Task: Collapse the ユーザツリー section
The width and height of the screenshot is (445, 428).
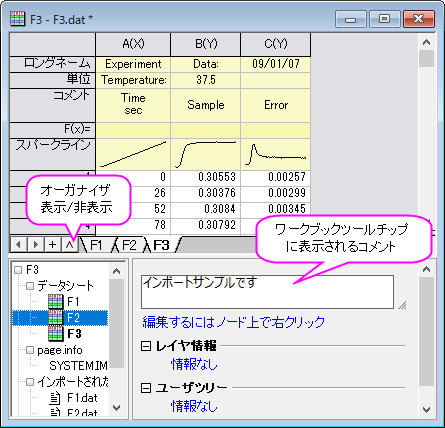Action: (146, 388)
